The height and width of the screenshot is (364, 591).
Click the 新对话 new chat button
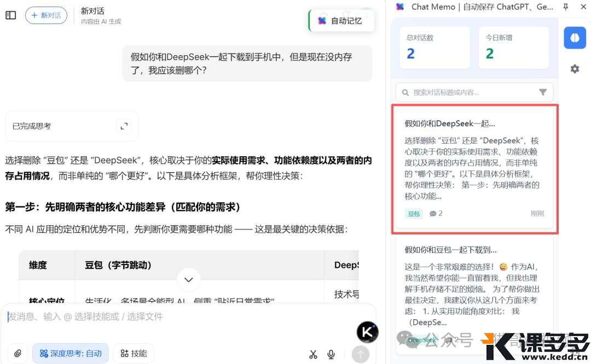(46, 15)
